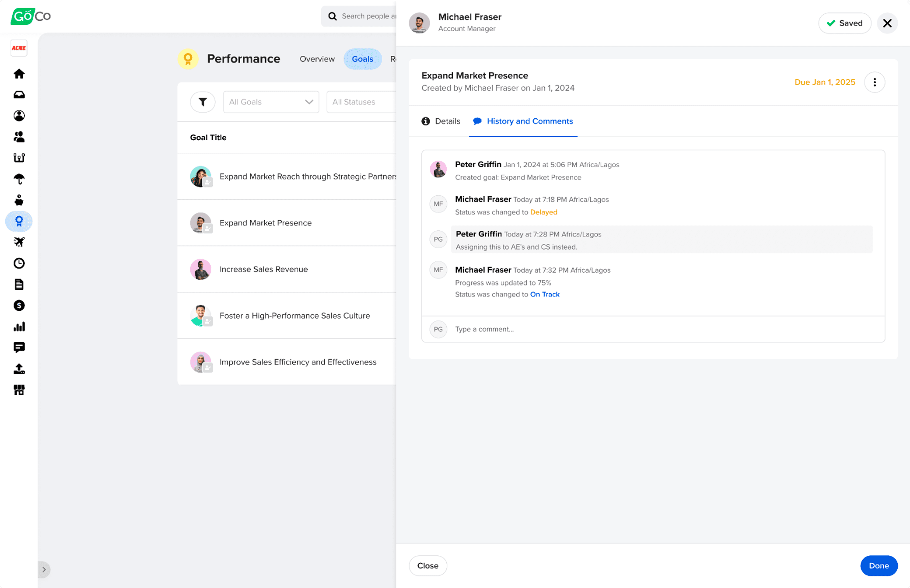The image size is (910, 588).
Task: Click the dollar sign payroll icon
Action: click(x=19, y=306)
